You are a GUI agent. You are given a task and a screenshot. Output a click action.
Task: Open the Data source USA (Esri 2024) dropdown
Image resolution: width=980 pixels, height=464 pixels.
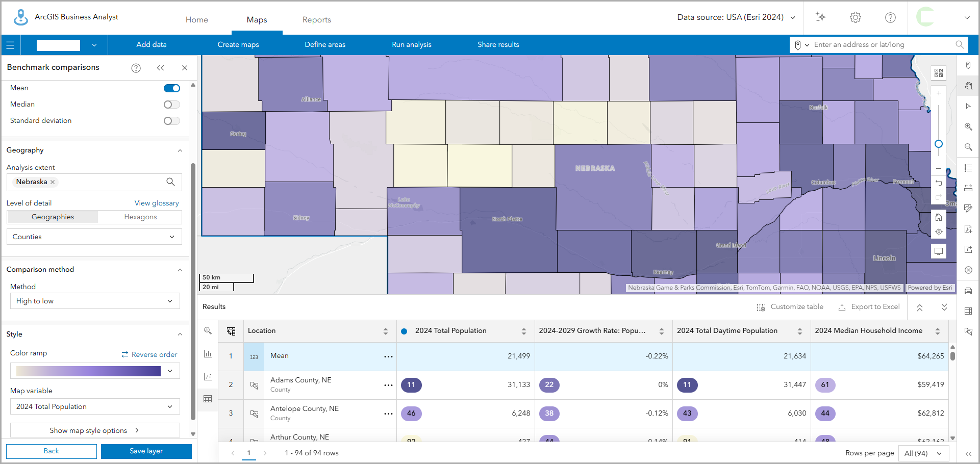pyautogui.click(x=736, y=17)
